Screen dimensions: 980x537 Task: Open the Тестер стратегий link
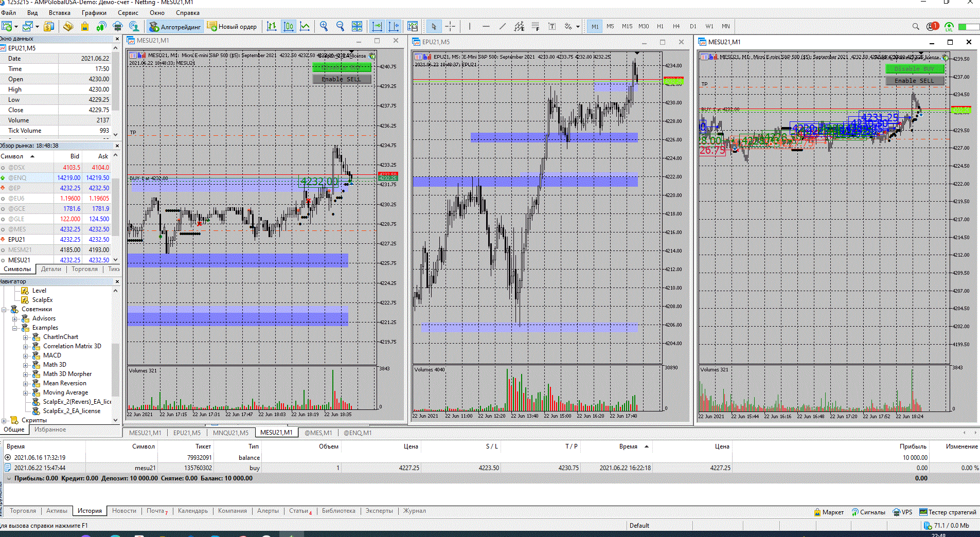(x=948, y=512)
